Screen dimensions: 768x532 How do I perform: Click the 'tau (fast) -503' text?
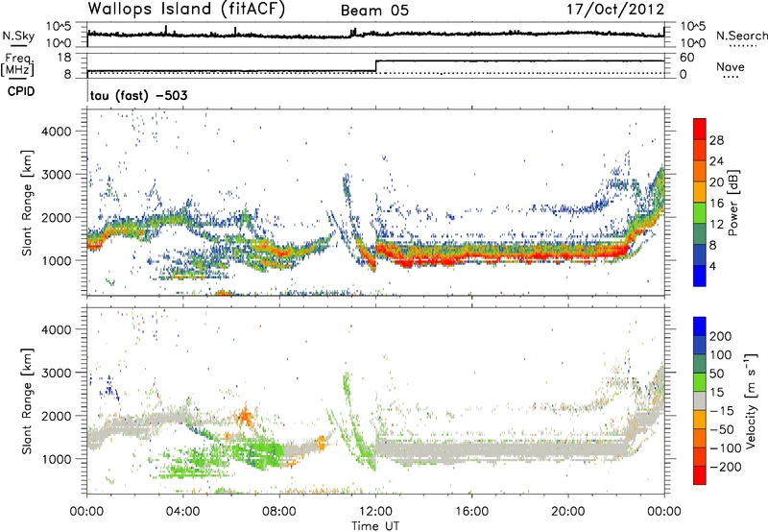138,95
